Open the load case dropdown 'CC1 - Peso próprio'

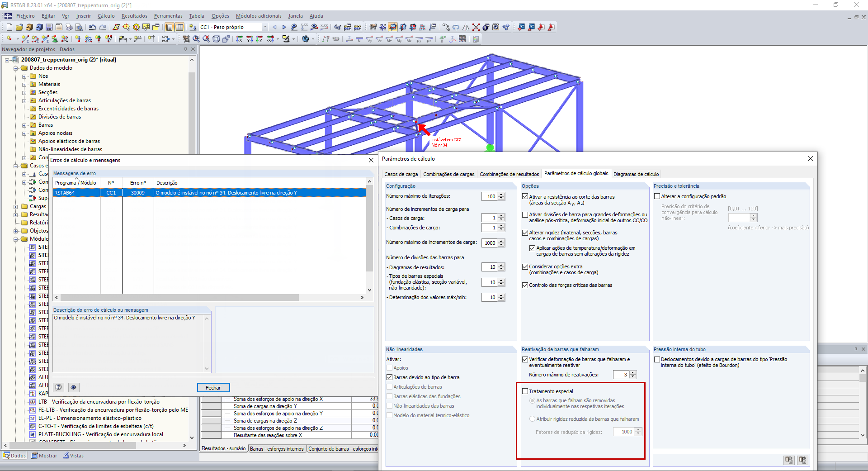pos(265,27)
